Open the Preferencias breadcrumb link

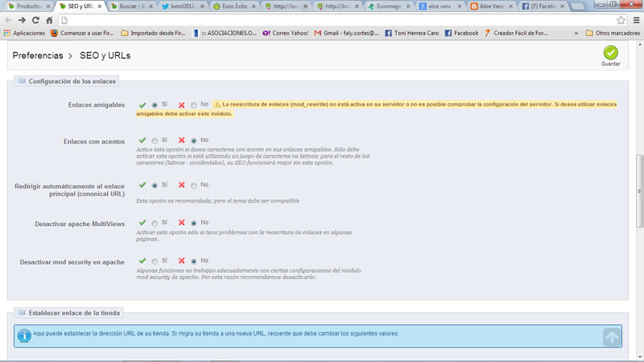(x=38, y=56)
